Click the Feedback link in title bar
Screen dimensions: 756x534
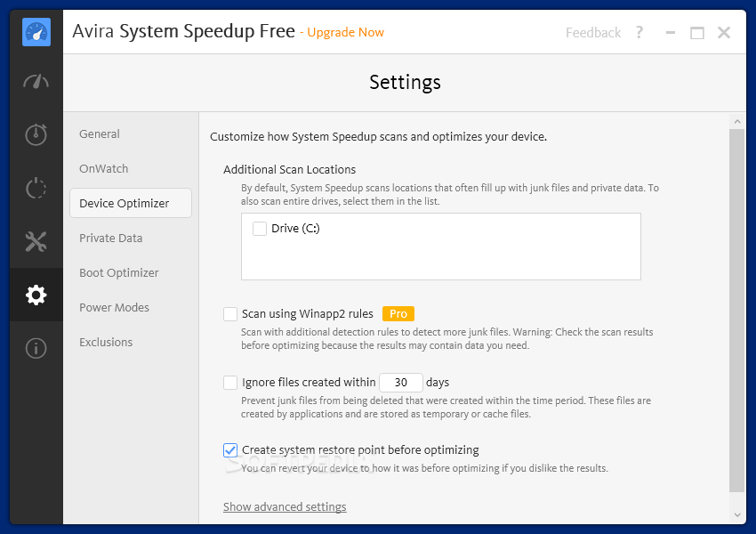click(593, 33)
